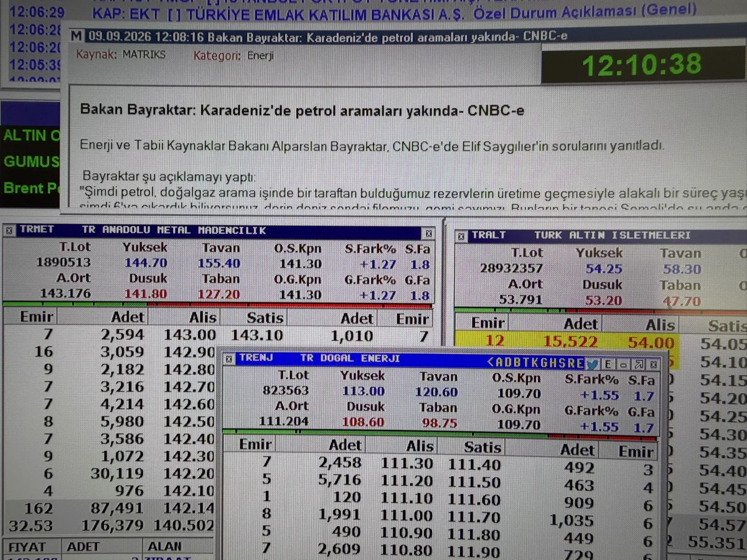The width and height of the screenshot is (747, 560).
Task: Click TRALT value 55.351
Action: click(716, 542)
